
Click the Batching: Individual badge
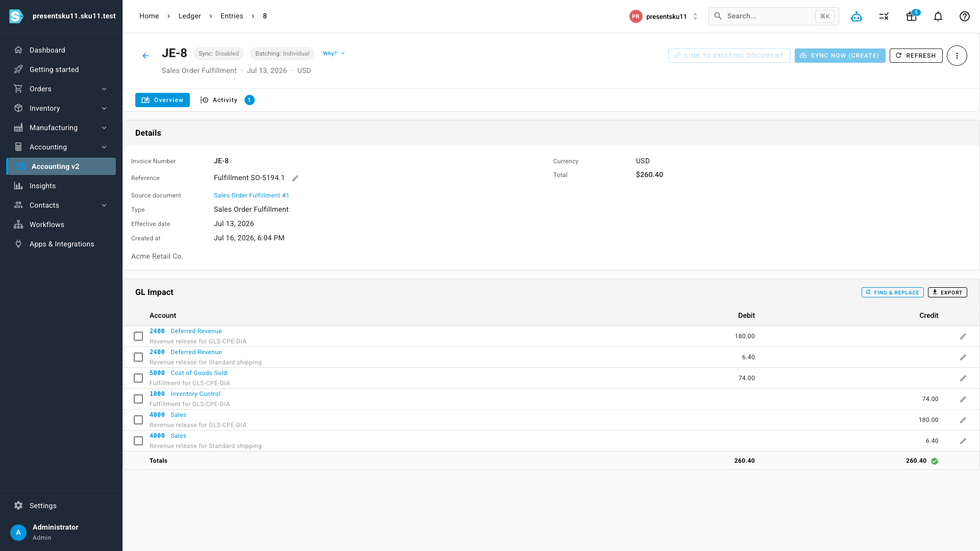click(282, 54)
